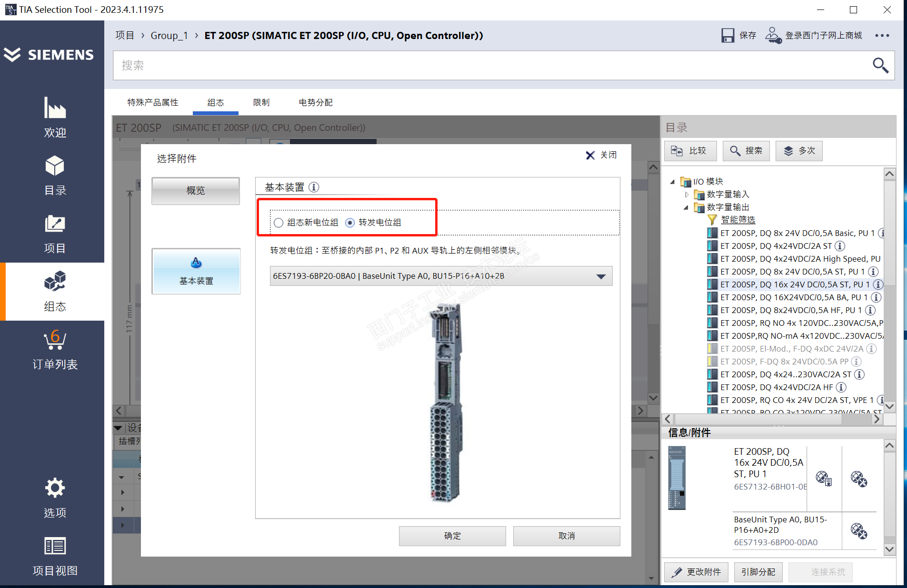Select ET 200SP, DQ 8x 24V DC/0,5A Basic
The width and height of the screenshot is (907, 588).
[x=797, y=233]
